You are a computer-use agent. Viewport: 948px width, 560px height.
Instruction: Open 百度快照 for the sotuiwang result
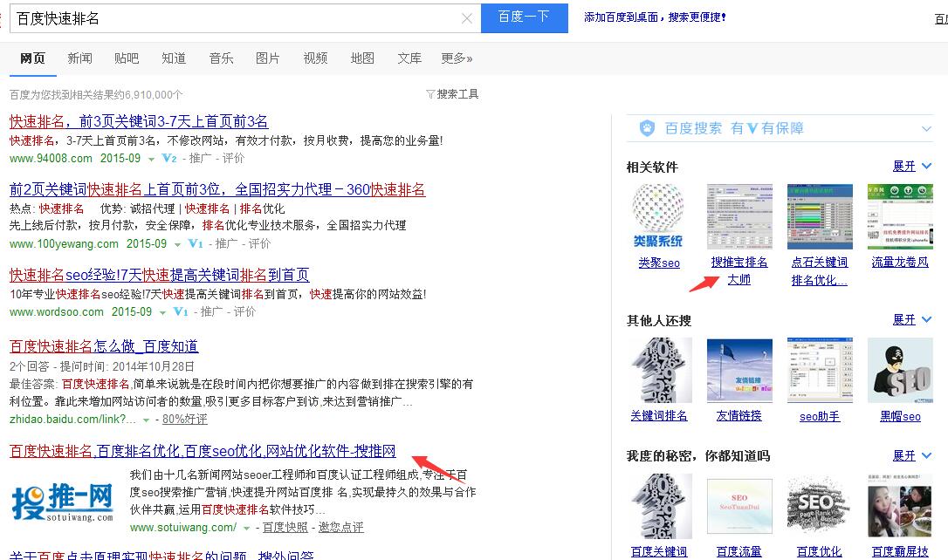click(285, 528)
